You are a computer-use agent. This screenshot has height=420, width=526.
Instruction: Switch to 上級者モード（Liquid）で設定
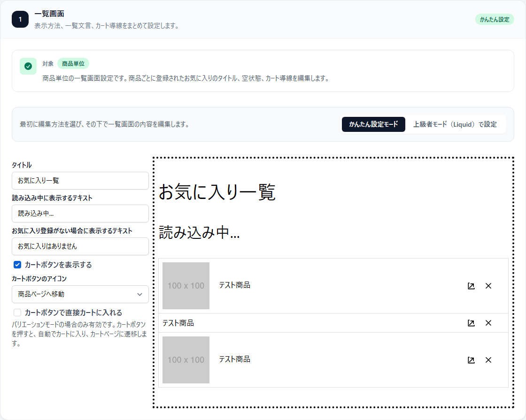pos(455,124)
